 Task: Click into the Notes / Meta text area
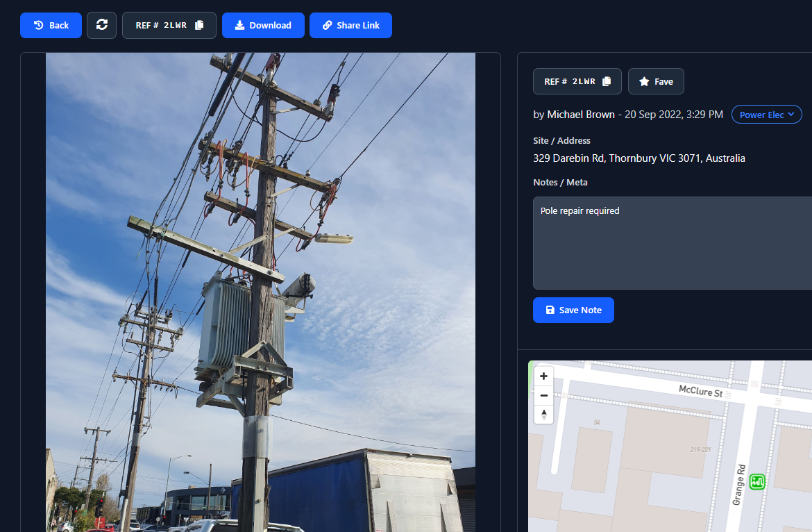pyautogui.click(x=673, y=243)
